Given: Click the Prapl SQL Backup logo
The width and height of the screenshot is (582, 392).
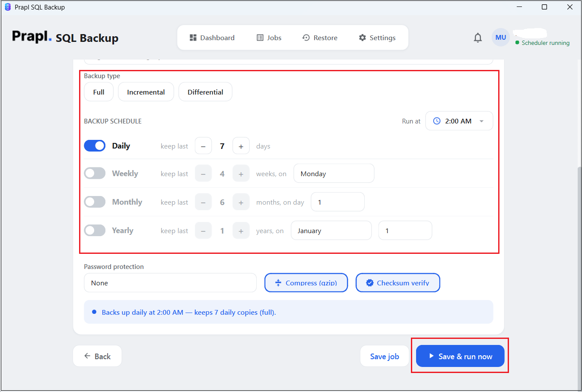Looking at the screenshot, I should (65, 37).
